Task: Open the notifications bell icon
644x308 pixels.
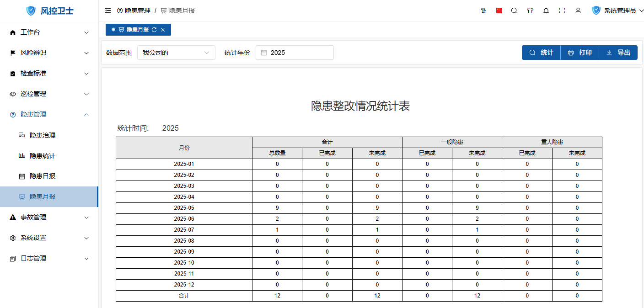Action: tap(546, 11)
